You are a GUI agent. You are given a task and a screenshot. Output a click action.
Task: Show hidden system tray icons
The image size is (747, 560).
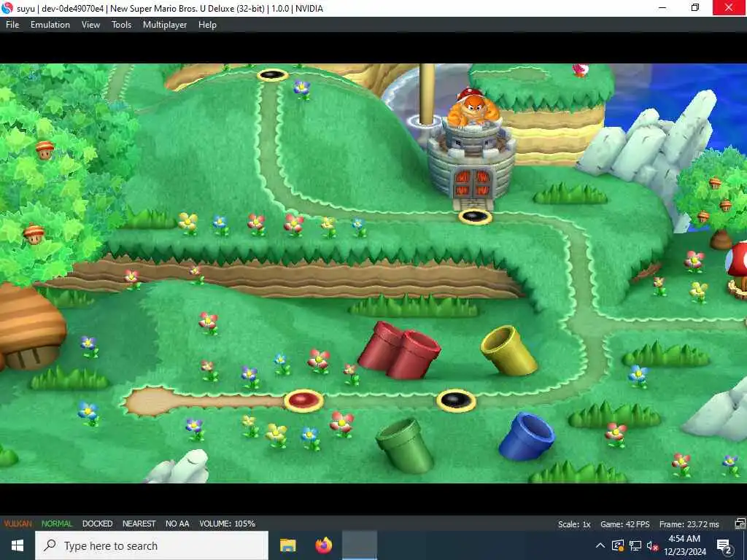tap(600, 545)
